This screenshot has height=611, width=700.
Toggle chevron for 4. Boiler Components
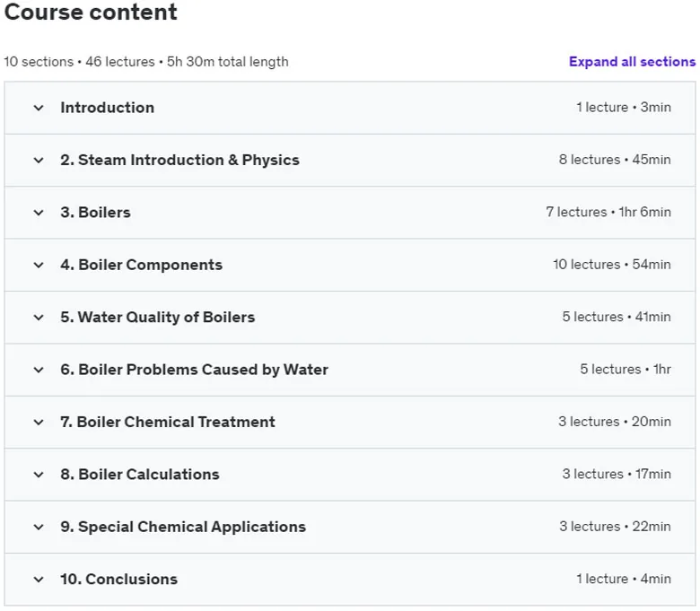pos(39,265)
